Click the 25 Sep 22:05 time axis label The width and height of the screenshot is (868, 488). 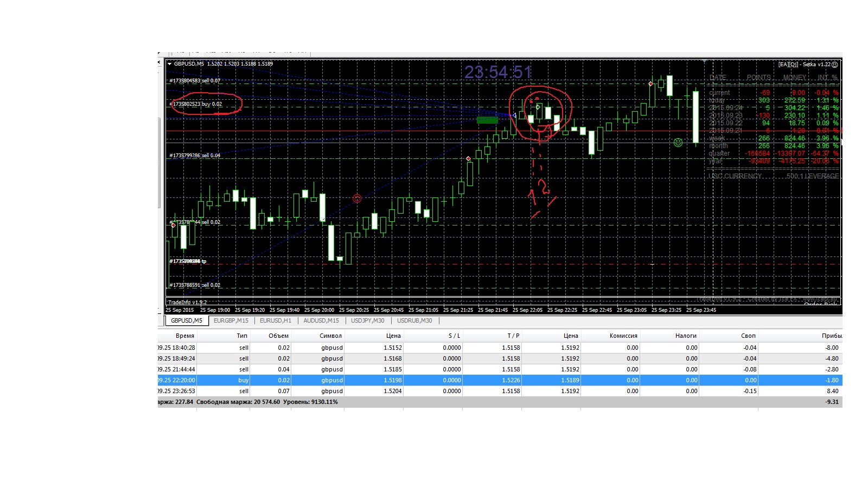527,310
